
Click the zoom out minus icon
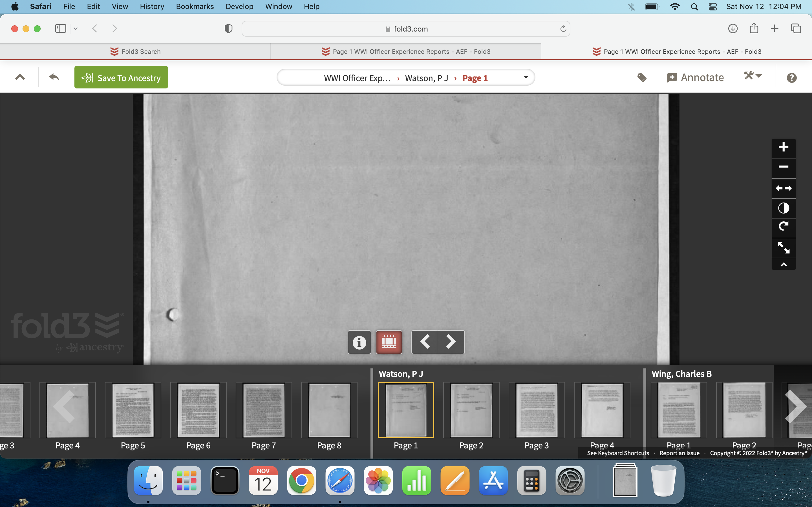click(783, 167)
